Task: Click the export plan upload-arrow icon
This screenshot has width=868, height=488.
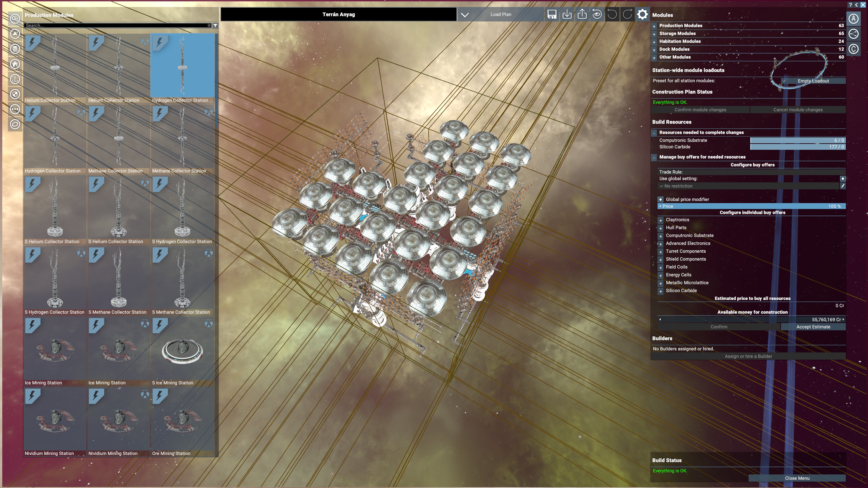Action: 582,14
